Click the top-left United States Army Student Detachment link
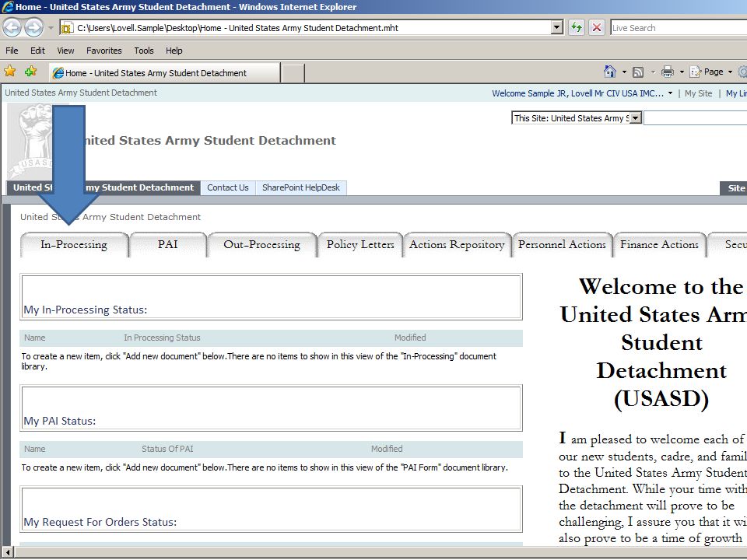747x560 pixels. tap(81, 93)
